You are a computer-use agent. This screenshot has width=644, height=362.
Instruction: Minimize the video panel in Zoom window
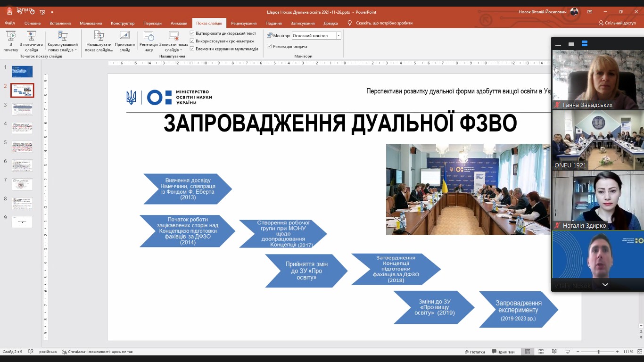(x=558, y=44)
